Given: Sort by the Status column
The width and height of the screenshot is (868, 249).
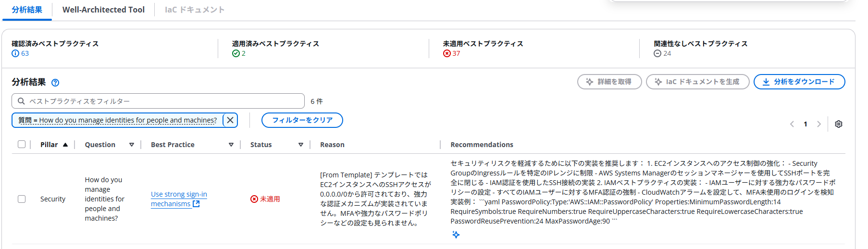Looking at the screenshot, I should (276, 145).
